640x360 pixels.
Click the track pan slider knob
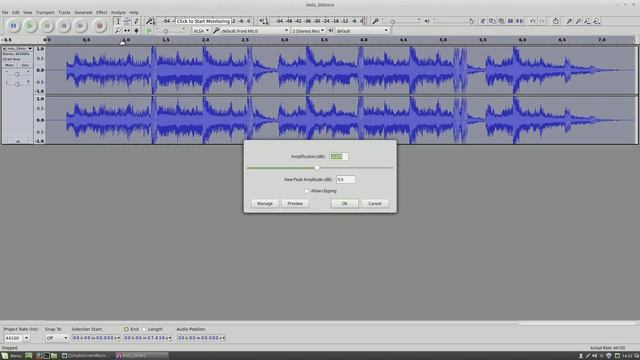17,84
